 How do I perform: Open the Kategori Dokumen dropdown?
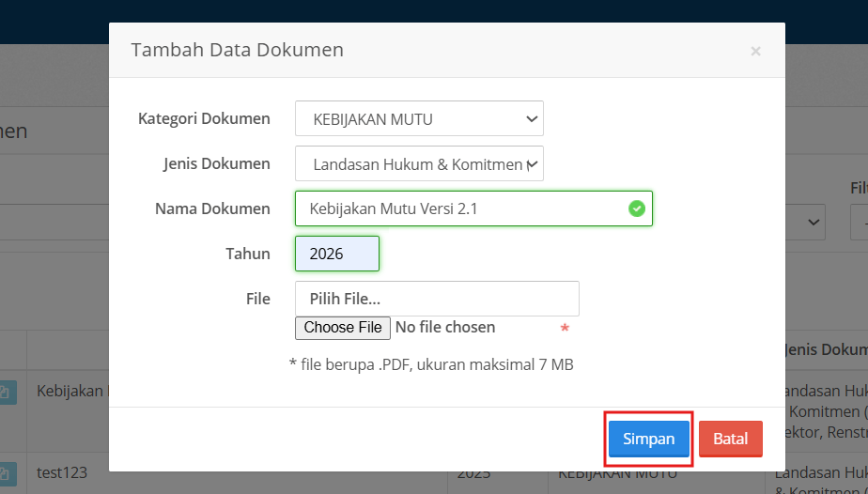(x=419, y=118)
